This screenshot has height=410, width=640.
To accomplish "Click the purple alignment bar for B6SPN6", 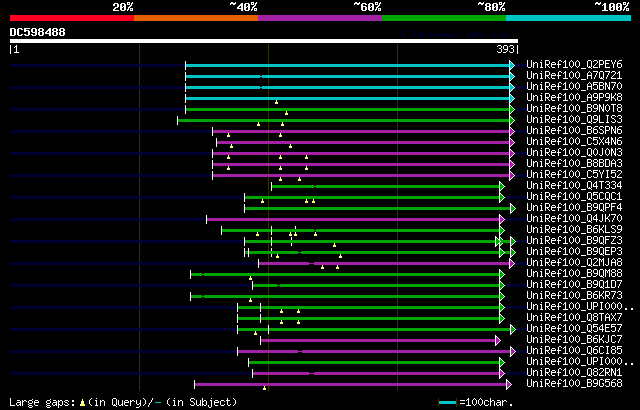I will coord(361,131).
